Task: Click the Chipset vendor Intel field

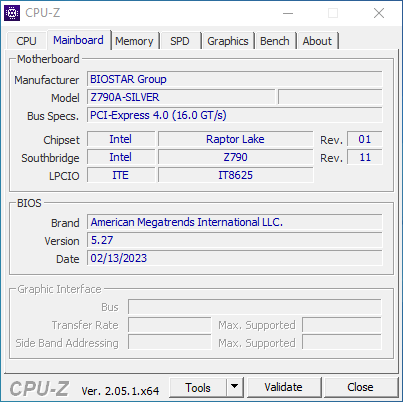Action: coord(121,139)
